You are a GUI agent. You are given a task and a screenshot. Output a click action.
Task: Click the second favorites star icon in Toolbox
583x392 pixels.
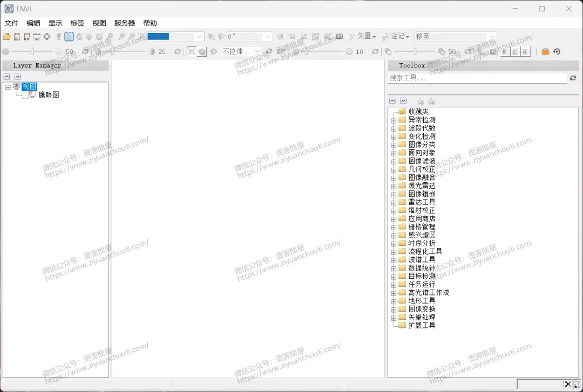[431, 101]
